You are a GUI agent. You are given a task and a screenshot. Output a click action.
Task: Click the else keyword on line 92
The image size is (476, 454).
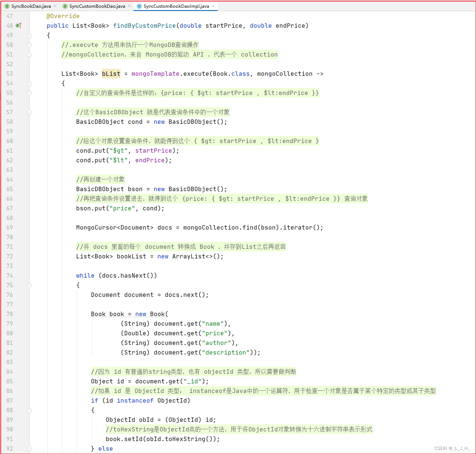point(106,449)
